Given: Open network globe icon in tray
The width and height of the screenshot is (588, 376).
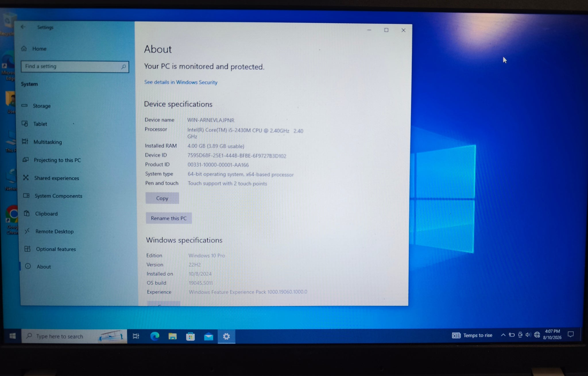Looking at the screenshot, I should click(537, 335).
